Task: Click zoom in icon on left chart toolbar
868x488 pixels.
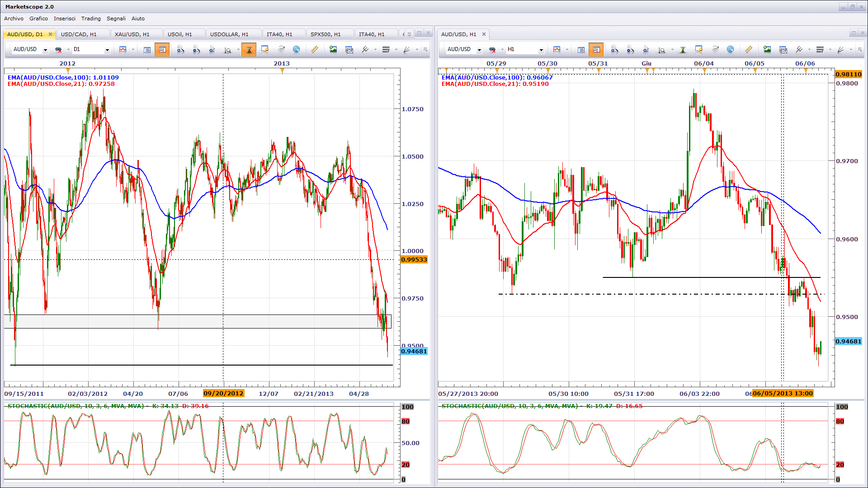Action: tap(180, 50)
